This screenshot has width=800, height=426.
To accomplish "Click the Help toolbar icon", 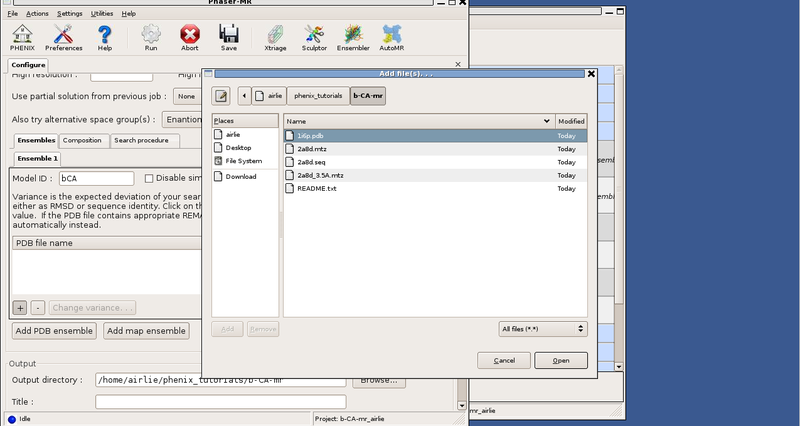I will [x=105, y=37].
